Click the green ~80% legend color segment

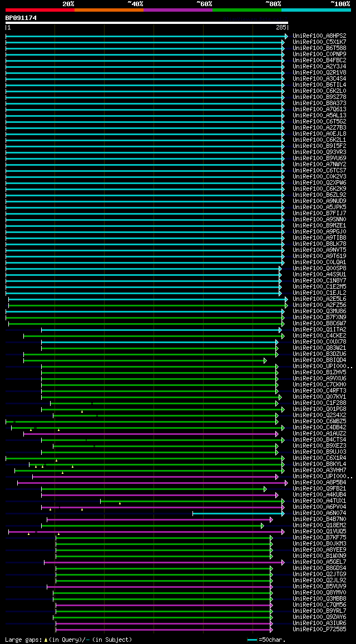(x=247, y=9)
